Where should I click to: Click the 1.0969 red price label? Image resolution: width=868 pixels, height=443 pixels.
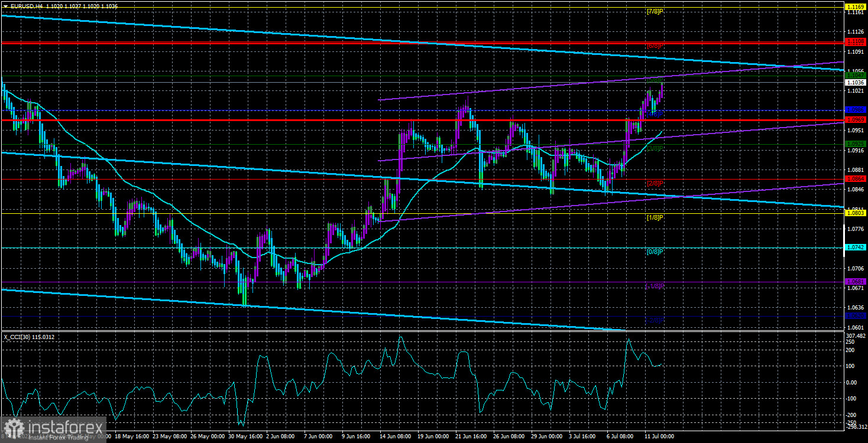[x=856, y=120]
